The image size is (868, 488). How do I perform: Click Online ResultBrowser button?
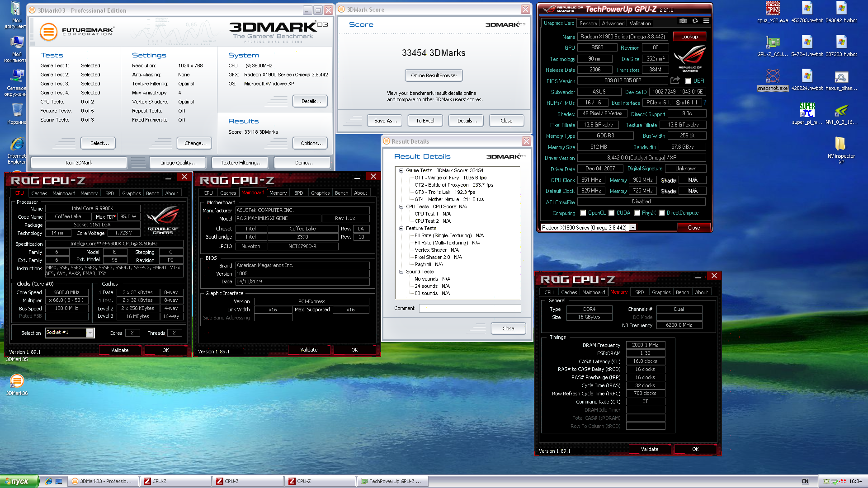click(x=434, y=75)
